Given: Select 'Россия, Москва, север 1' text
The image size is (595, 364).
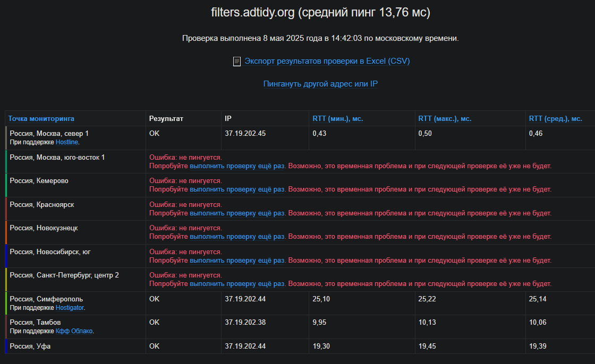Looking at the screenshot, I should pos(49,134).
